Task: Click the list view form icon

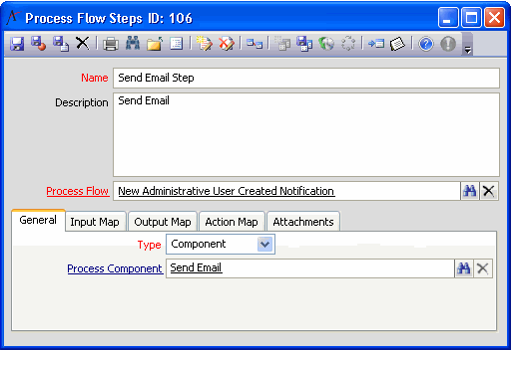Action: 176,44
